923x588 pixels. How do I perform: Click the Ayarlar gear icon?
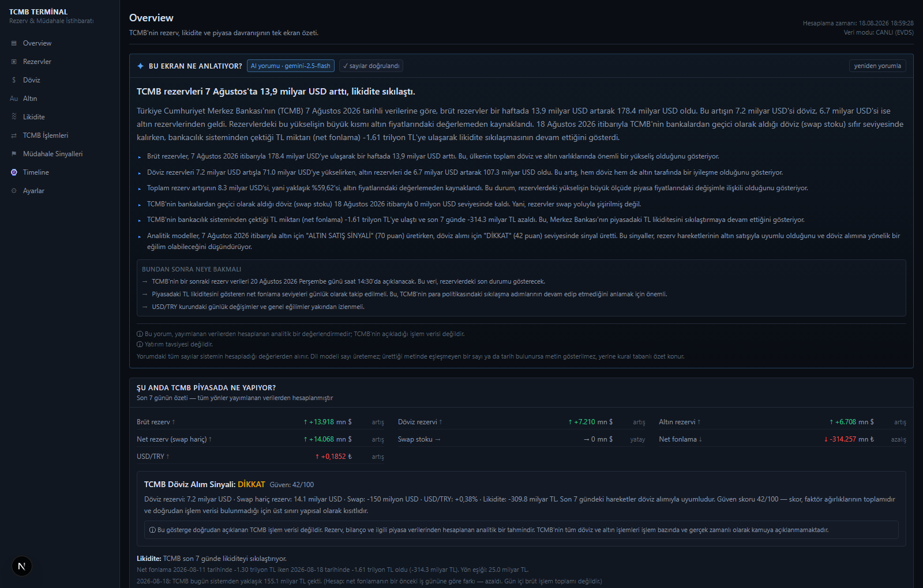pos(14,191)
